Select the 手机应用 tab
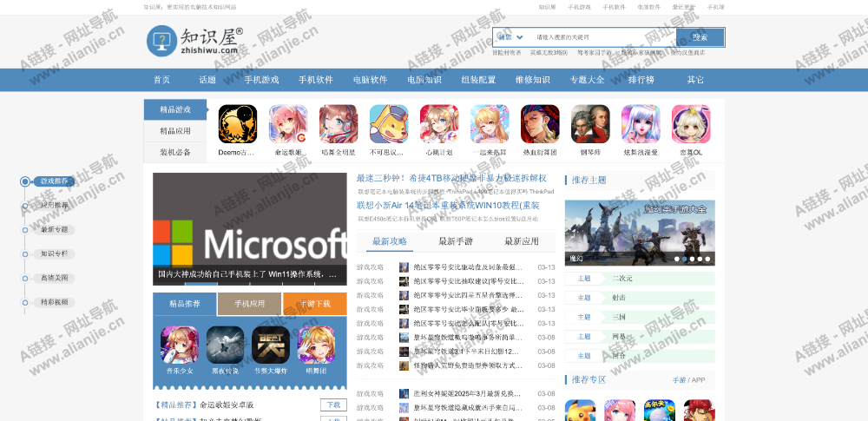Viewport: 868px width, 421px height. [x=250, y=304]
